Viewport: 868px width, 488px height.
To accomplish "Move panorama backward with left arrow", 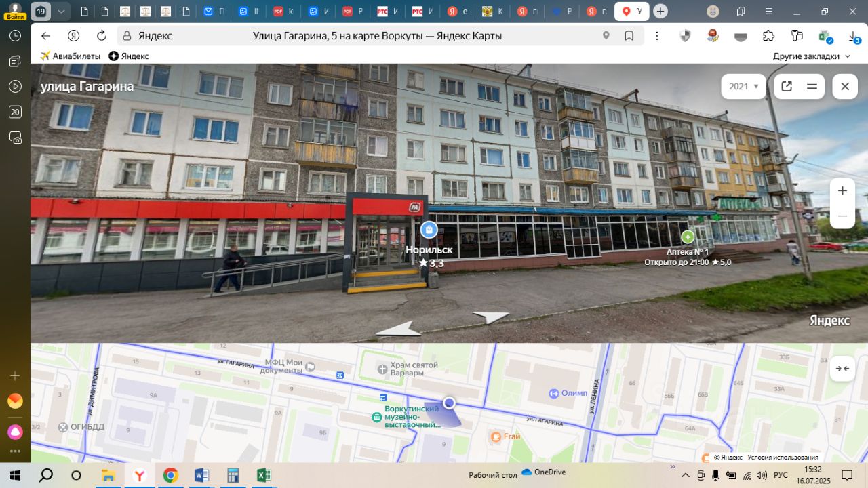I will click(x=399, y=329).
